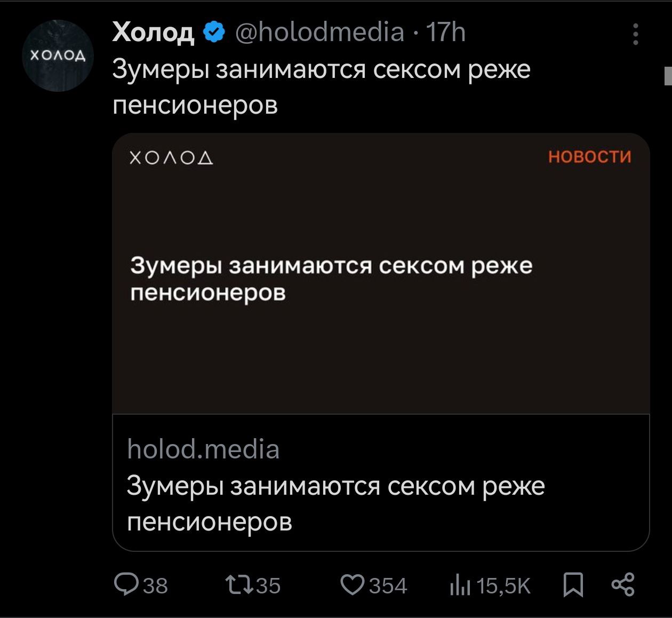Open the Холод profile avatar
Image resolution: width=672 pixels, height=618 pixels.
pyautogui.click(x=58, y=56)
